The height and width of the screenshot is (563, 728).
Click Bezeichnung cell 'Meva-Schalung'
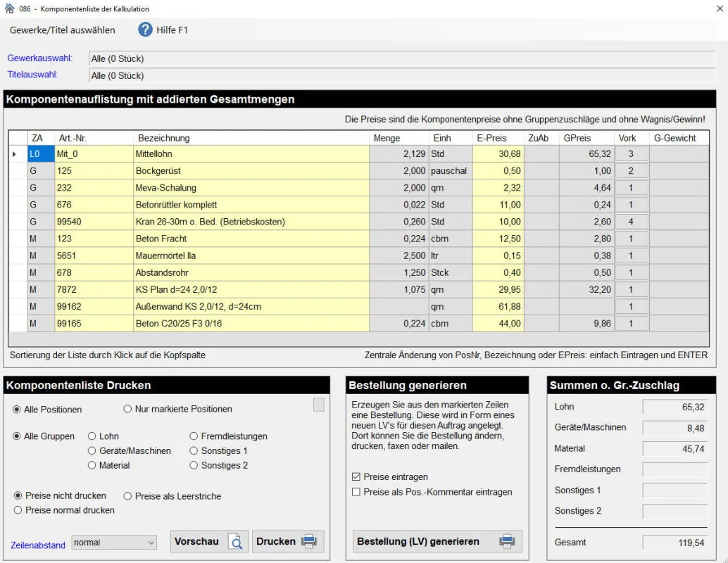tap(251, 188)
